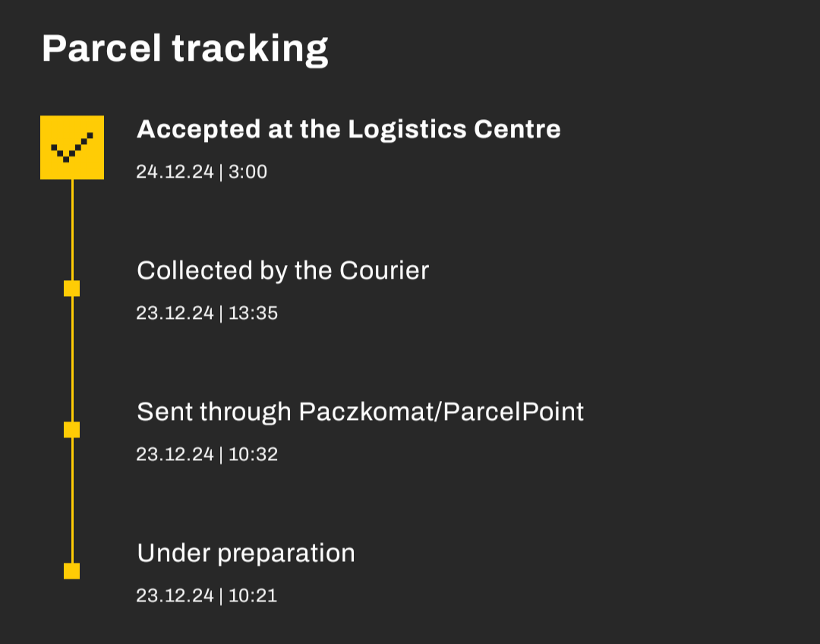Click the date under Under preparation
Viewport: 820px width, 644px height.
(x=175, y=596)
